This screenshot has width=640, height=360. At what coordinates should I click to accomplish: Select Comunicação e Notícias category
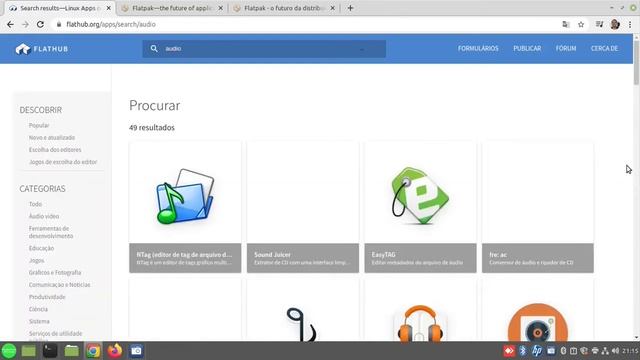pos(60,285)
